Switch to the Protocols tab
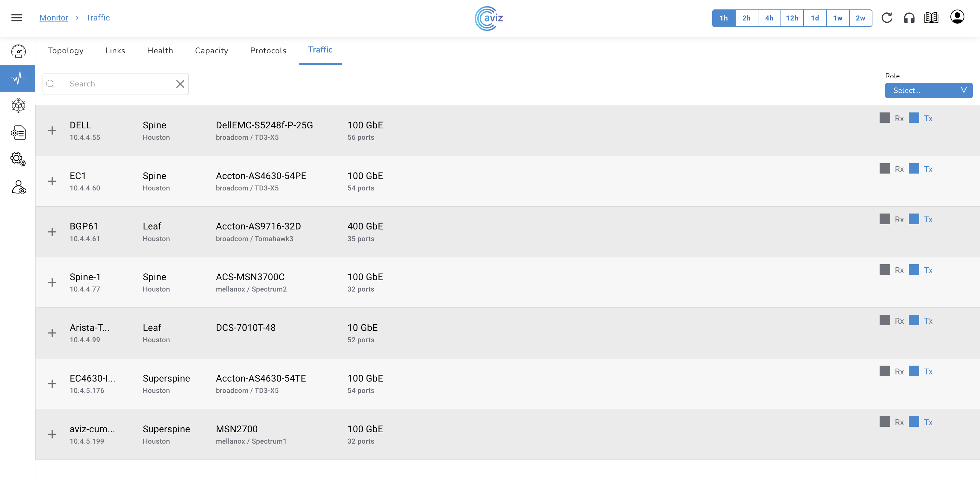Viewport: 980px width, 481px height. (268, 51)
